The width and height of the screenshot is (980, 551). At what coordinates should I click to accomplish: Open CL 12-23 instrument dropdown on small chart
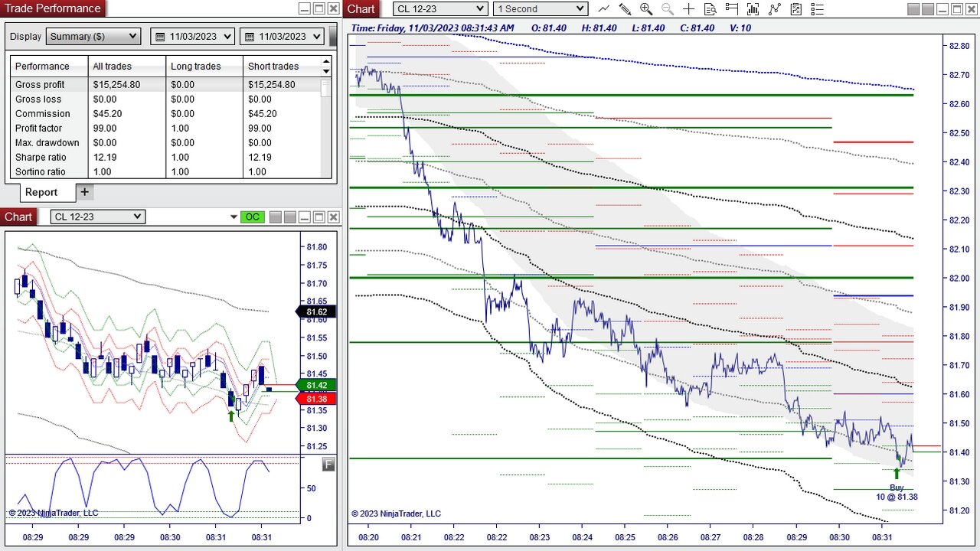pos(97,217)
